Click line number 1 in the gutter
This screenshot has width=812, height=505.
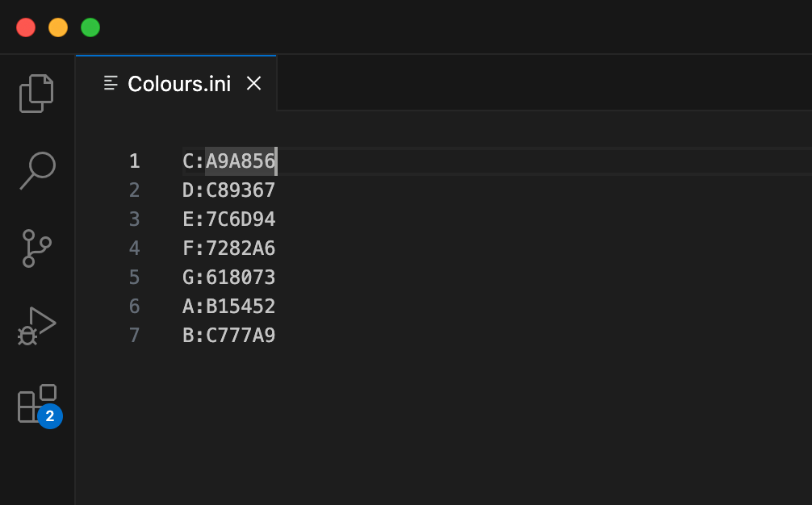135,161
